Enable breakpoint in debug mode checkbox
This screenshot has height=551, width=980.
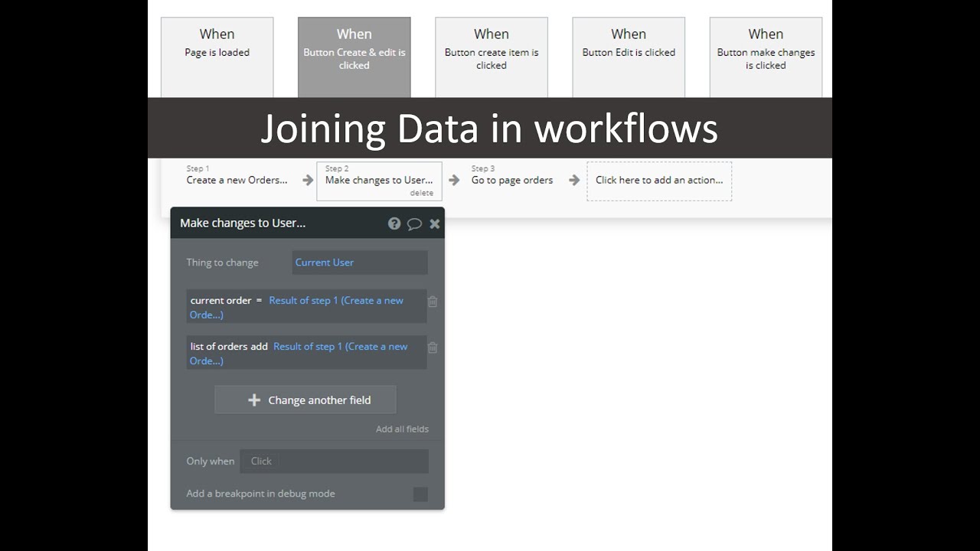(x=420, y=494)
